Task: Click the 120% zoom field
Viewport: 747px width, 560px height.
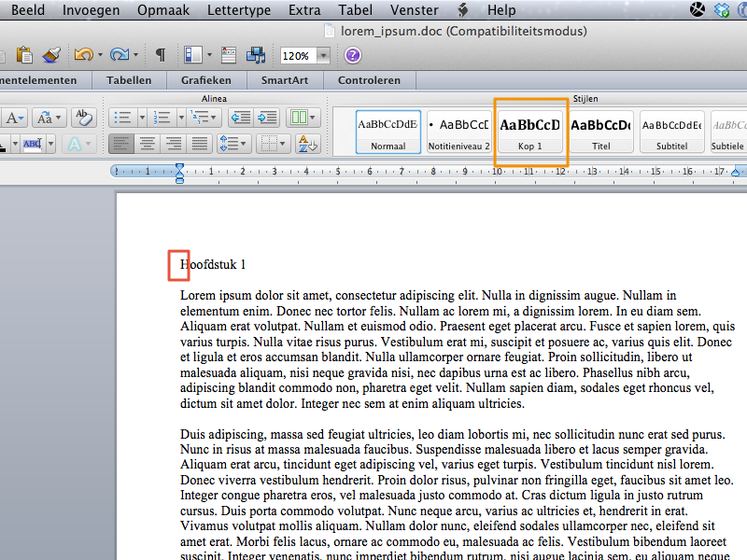Action: click(x=298, y=56)
